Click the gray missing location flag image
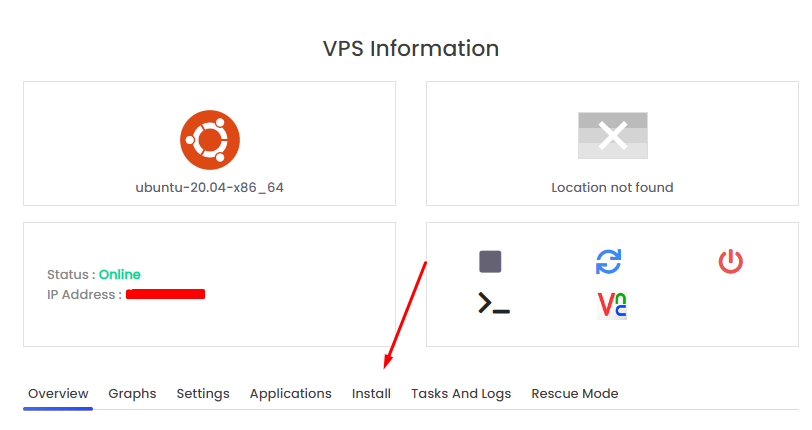Screen dimensions: 812x430 613,135
